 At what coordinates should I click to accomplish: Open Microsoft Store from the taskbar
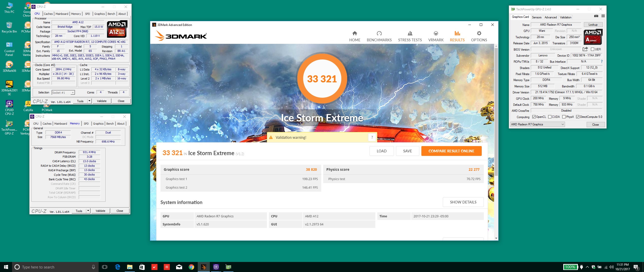[x=142, y=267]
